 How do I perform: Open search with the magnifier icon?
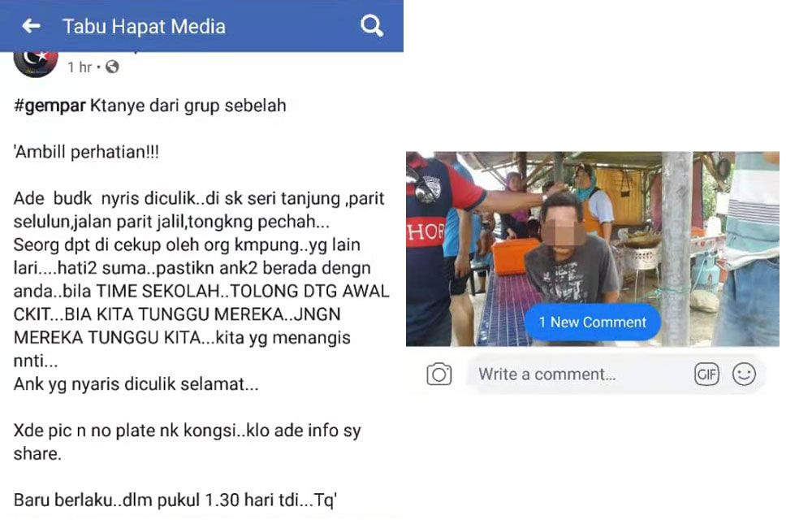point(371,25)
